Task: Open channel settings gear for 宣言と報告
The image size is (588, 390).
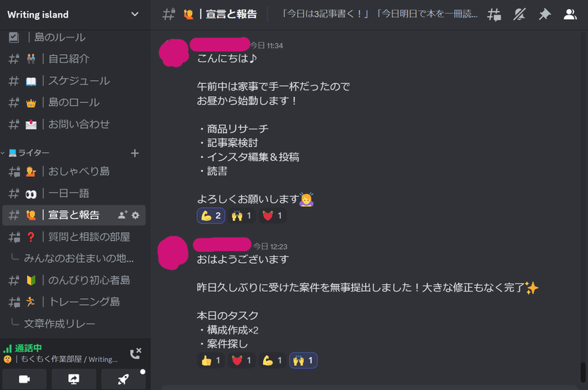Action: point(135,215)
